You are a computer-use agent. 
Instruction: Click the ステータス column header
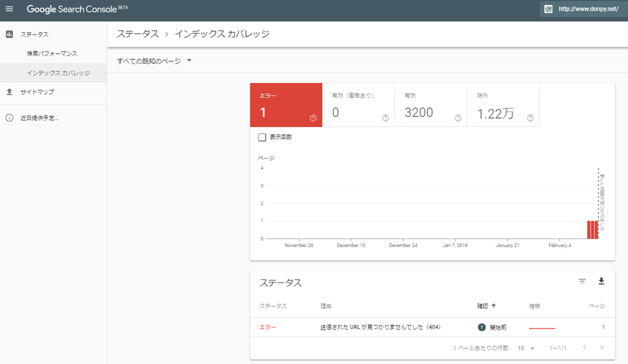(273, 306)
